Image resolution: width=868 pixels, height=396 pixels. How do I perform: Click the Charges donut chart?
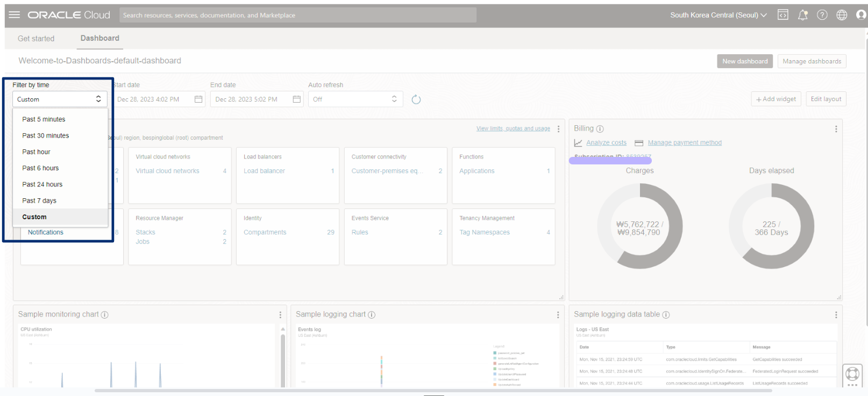click(639, 226)
